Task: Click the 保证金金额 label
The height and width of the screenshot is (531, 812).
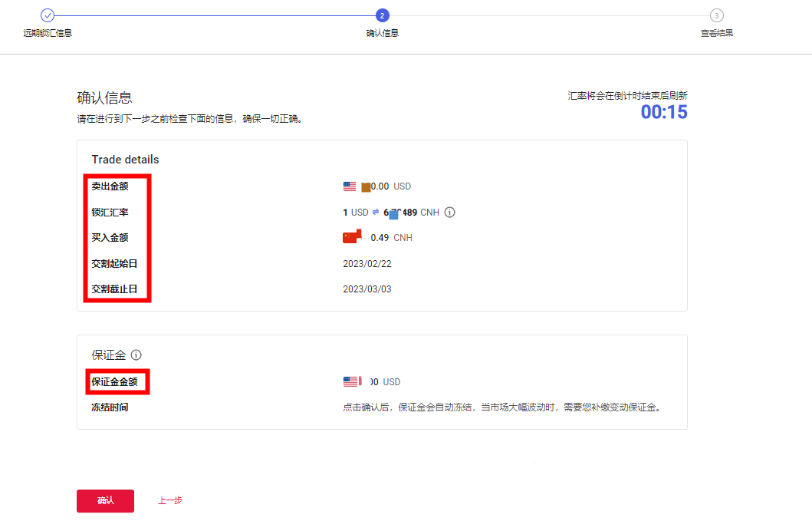Action: pyautogui.click(x=114, y=381)
